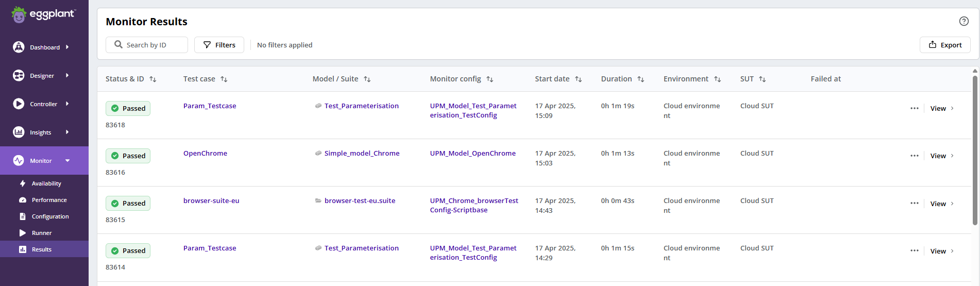Click the eggplant logo
Screen dimensions: 980x286
point(44,14)
